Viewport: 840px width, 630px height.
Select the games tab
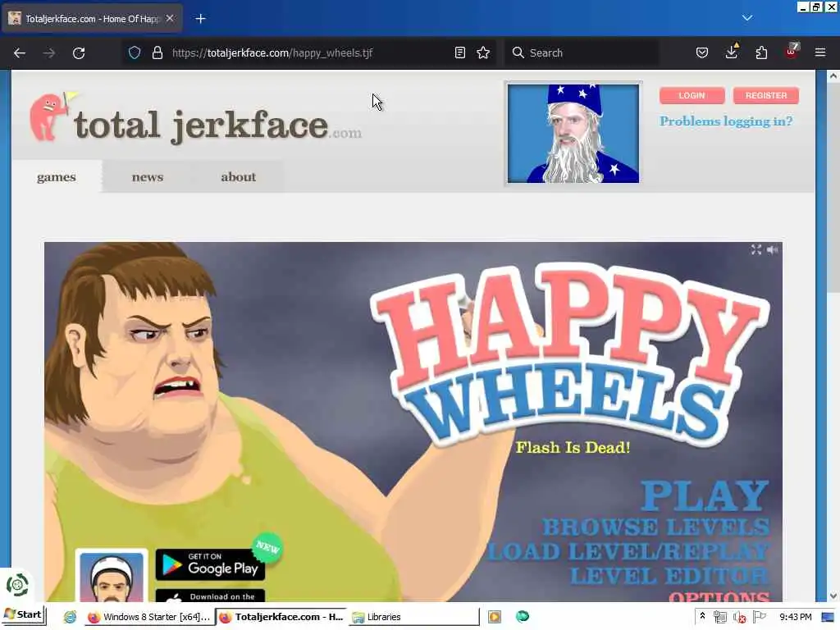[x=57, y=177]
